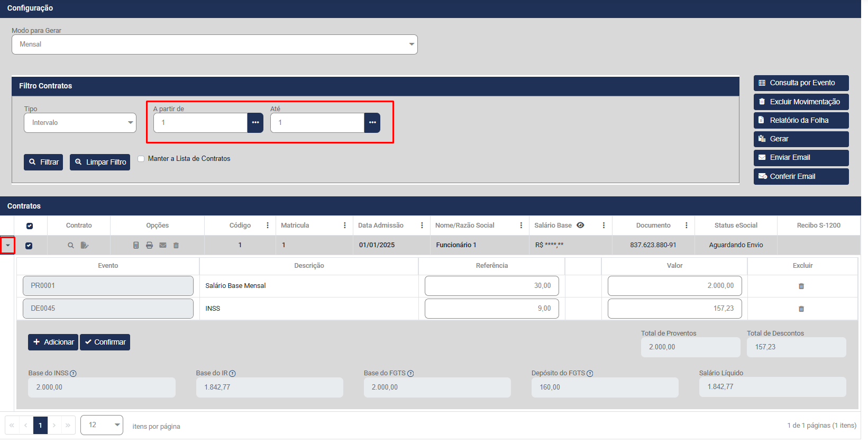This screenshot has width=868, height=442.
Task: Click the calculator icon in the Opções column
Action: [136, 246]
